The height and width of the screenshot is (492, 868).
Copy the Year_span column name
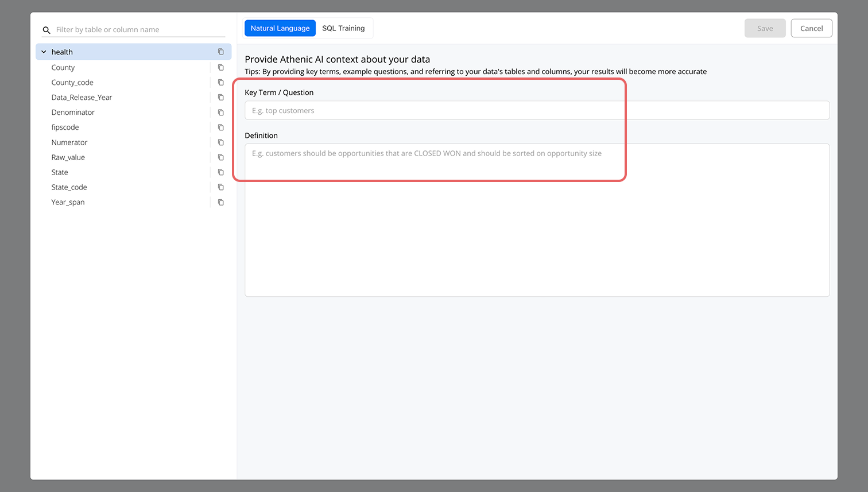[x=220, y=202]
